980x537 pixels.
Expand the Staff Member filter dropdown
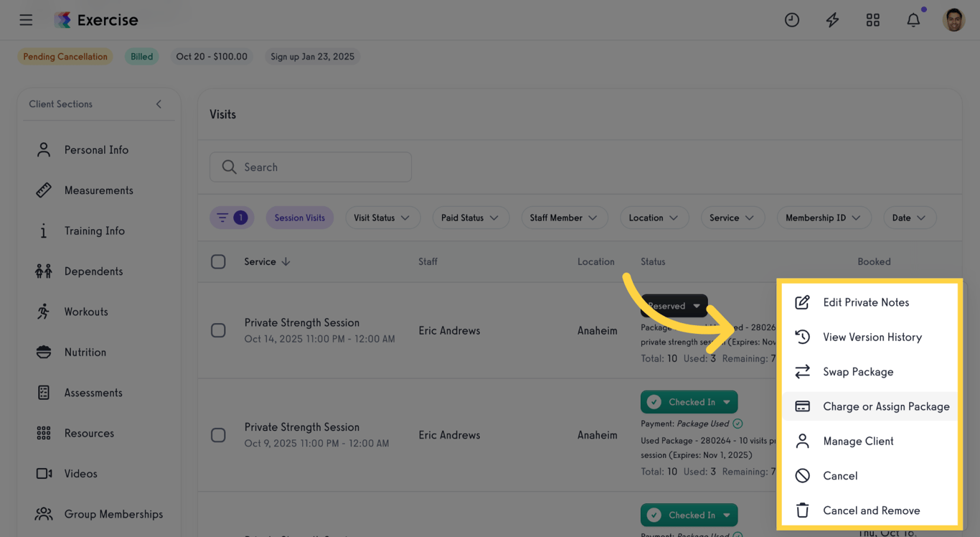tap(565, 218)
